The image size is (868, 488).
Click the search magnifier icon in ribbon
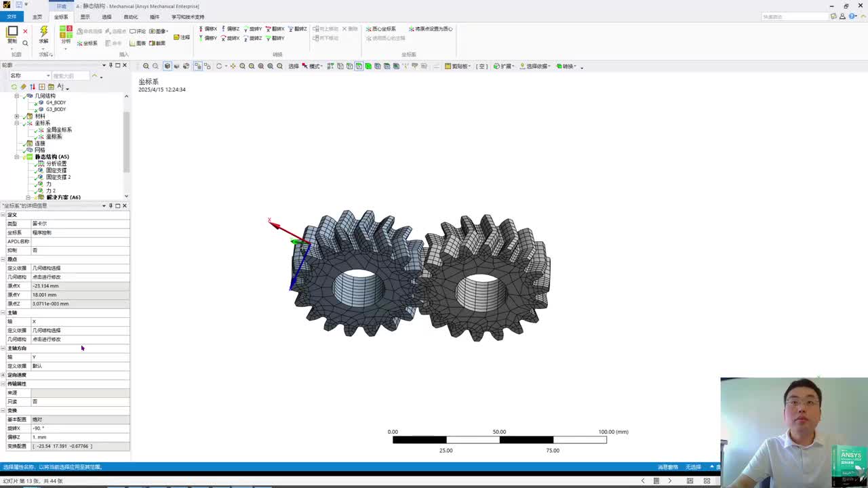[x=25, y=43]
